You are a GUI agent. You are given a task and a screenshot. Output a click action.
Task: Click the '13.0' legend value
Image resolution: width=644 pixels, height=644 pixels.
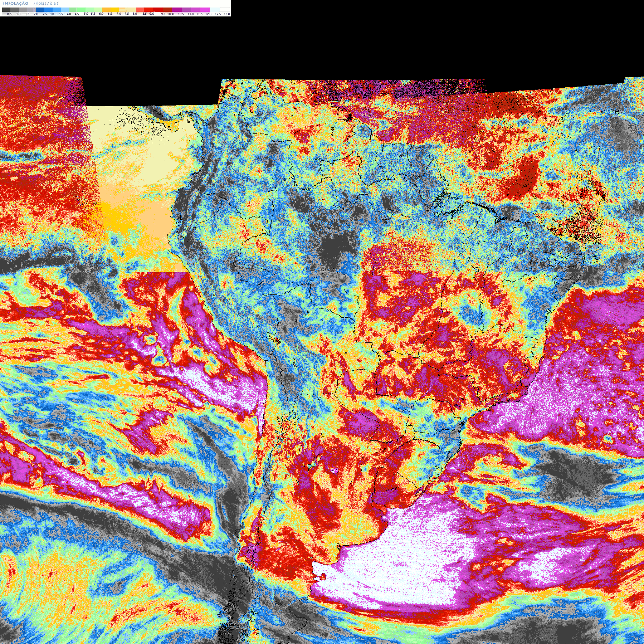[x=227, y=14]
